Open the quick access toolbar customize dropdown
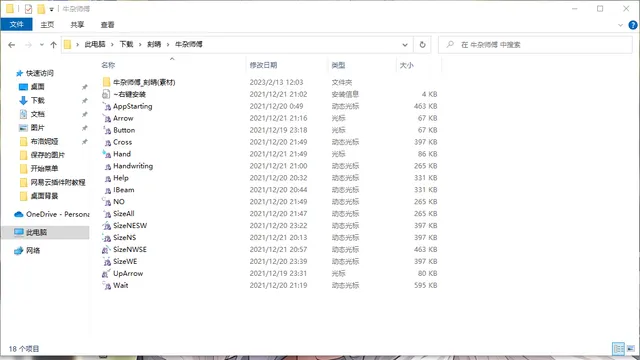Viewport: 640px width, 360px height. click(51, 9)
